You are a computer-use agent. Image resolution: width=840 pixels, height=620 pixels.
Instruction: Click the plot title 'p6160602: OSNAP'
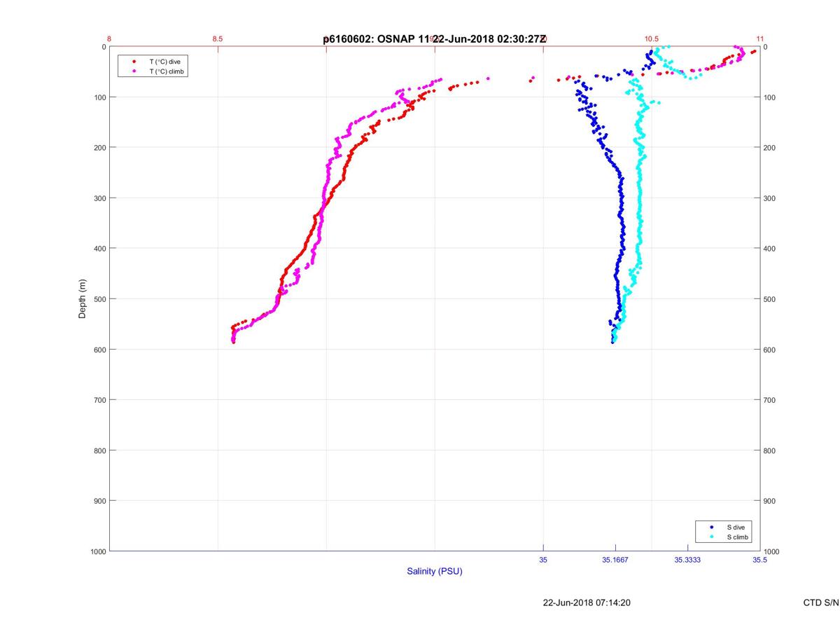coord(370,39)
